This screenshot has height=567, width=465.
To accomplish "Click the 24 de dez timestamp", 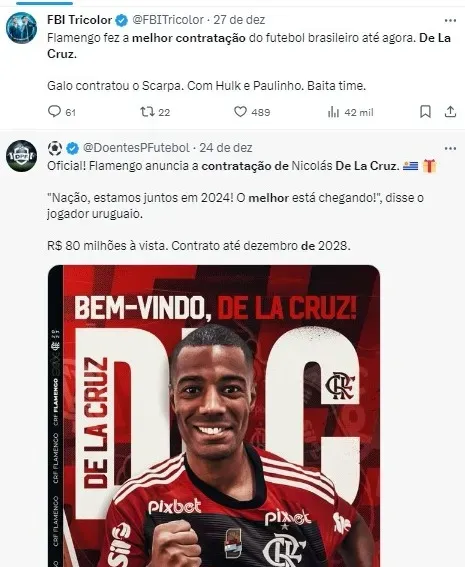I will (226, 148).
